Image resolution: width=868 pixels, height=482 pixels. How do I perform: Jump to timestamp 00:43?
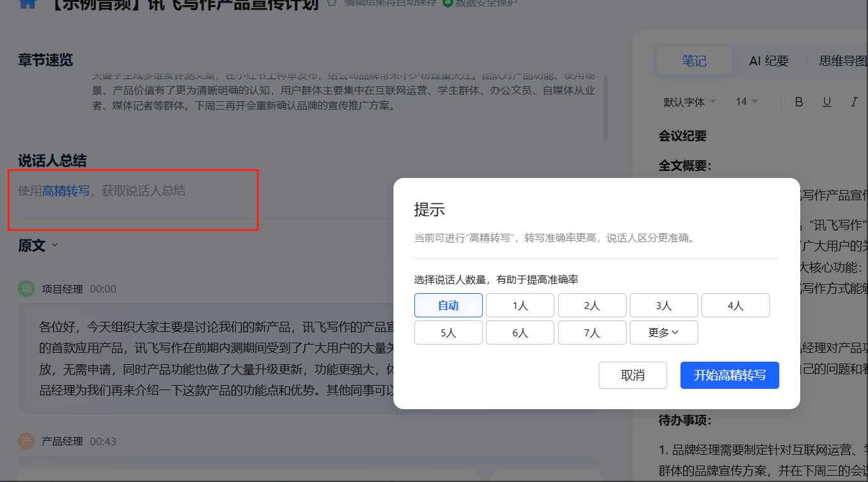tap(103, 441)
